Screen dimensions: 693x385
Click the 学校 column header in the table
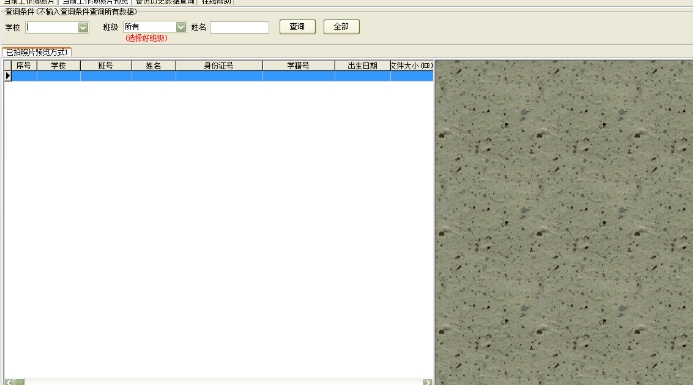[58, 65]
